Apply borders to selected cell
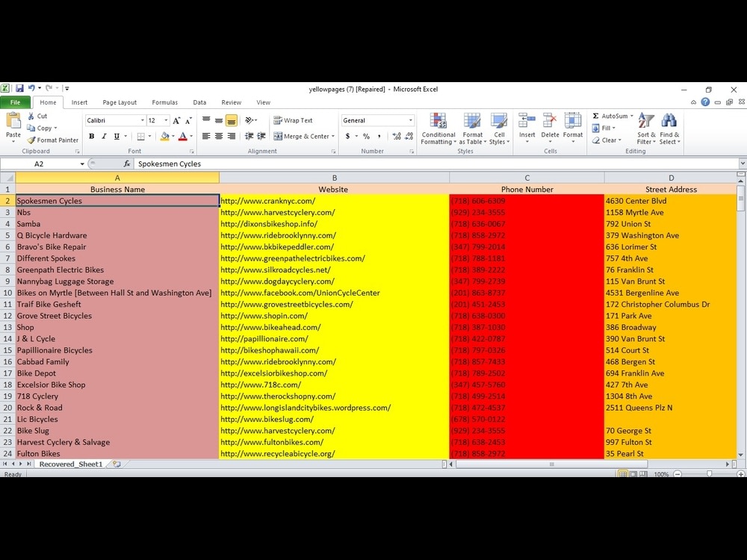 [x=141, y=136]
